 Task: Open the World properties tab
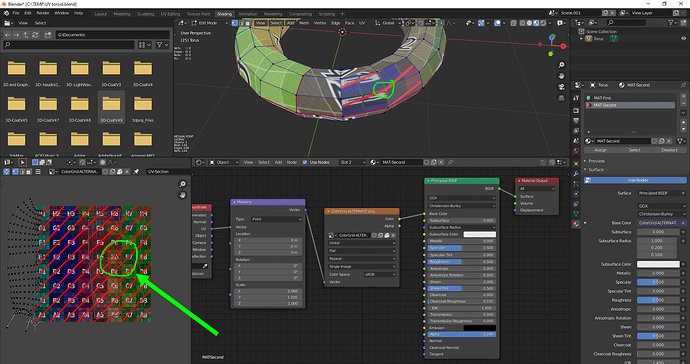[576, 151]
